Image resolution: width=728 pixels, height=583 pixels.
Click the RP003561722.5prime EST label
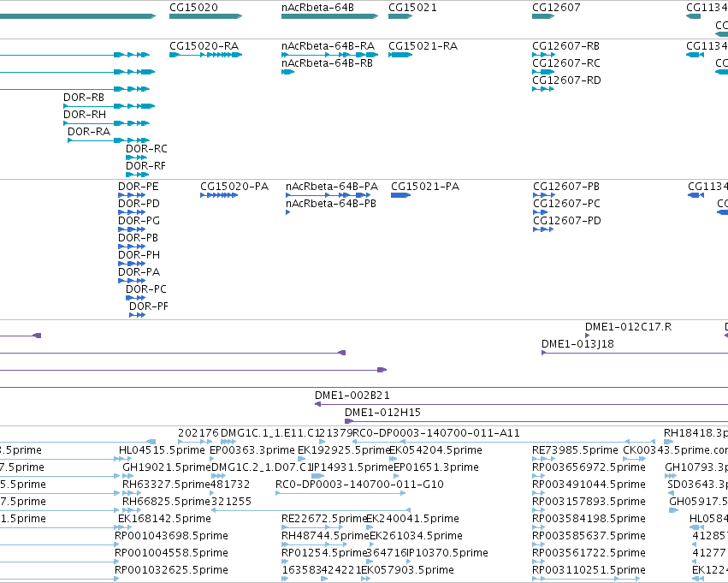pos(589,554)
